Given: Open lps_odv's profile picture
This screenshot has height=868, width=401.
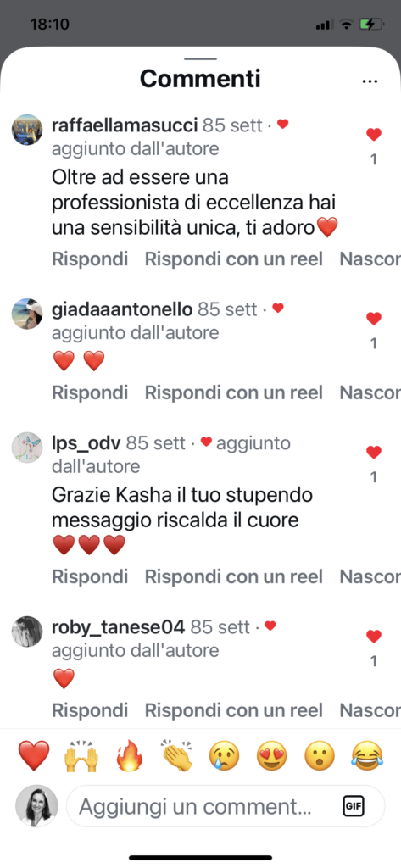Looking at the screenshot, I should 27,448.
